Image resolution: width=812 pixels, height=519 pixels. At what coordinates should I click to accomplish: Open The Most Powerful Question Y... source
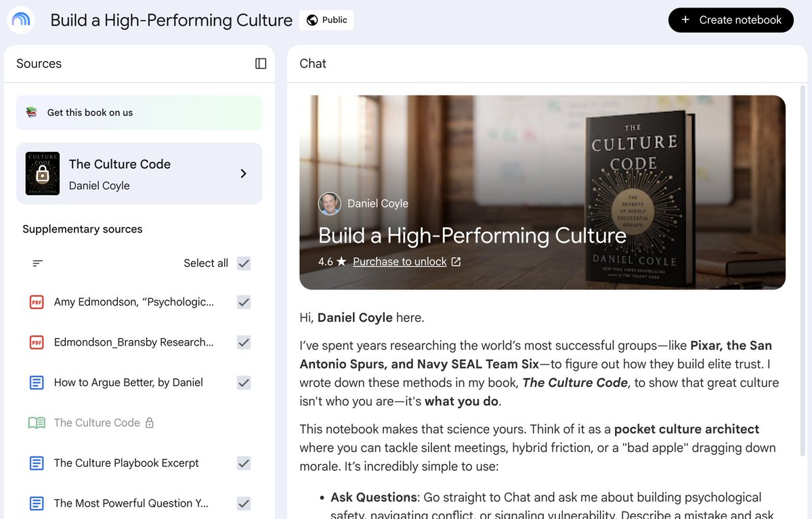click(131, 503)
